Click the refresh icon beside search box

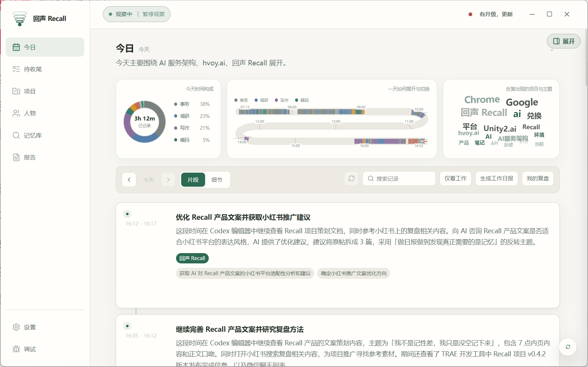click(351, 179)
